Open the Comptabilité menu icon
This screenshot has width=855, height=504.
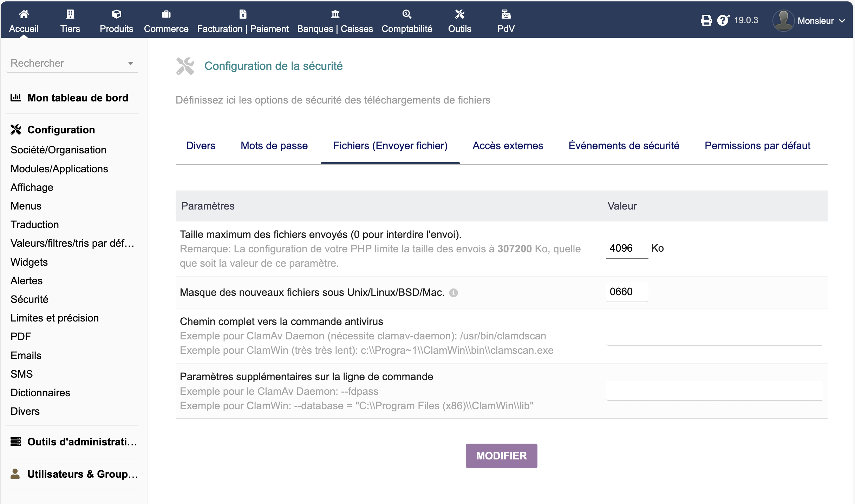coord(407,14)
